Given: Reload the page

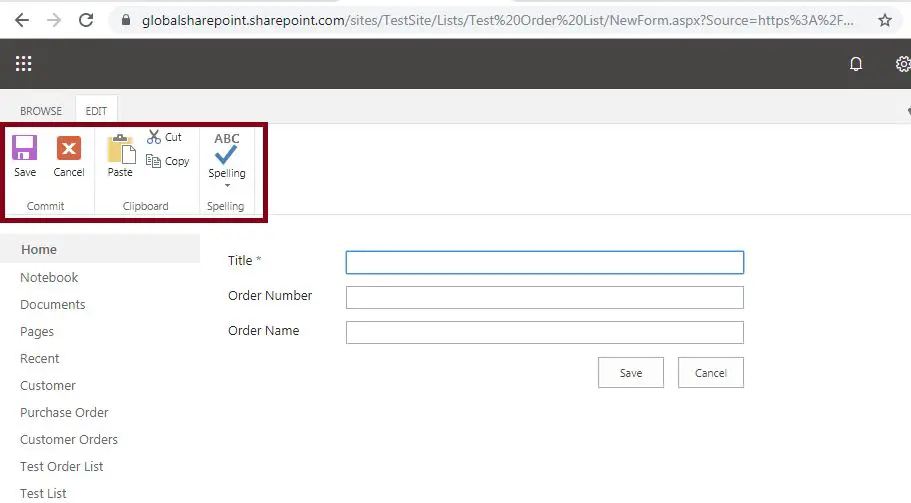Looking at the screenshot, I should point(86,20).
